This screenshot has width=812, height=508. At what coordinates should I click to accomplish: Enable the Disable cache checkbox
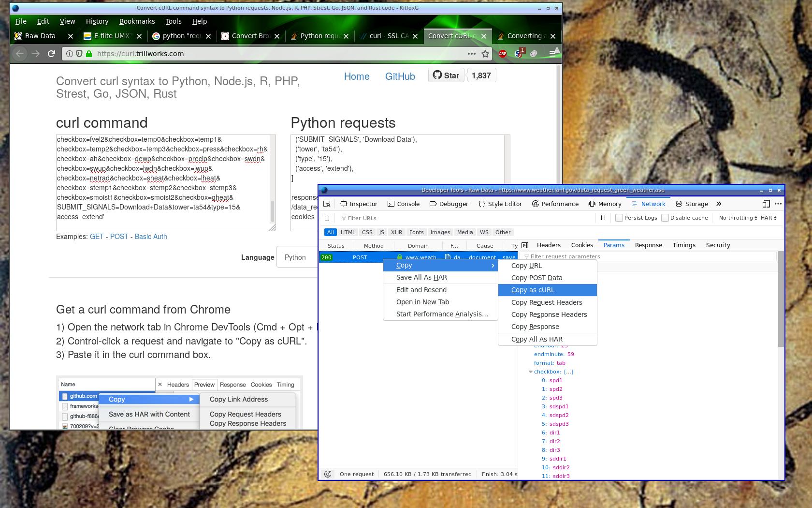(x=665, y=218)
